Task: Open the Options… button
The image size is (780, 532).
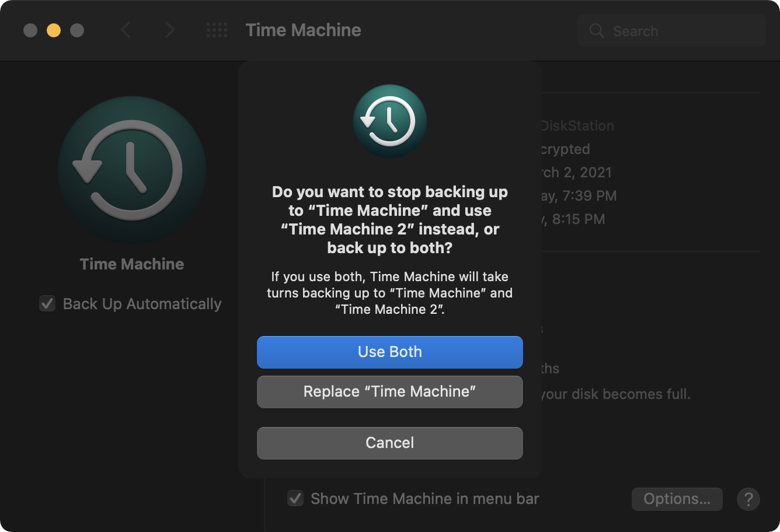Action: [677, 499]
